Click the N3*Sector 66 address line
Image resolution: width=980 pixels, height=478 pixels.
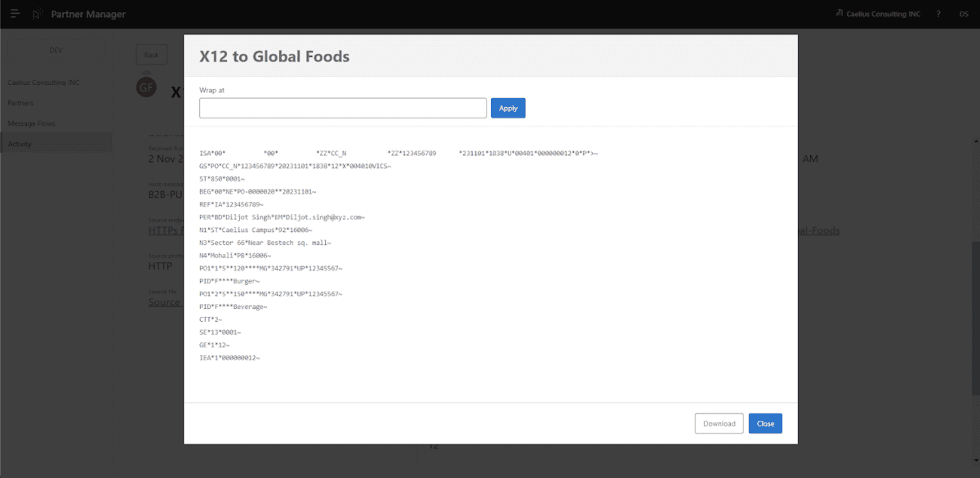pyautogui.click(x=265, y=243)
